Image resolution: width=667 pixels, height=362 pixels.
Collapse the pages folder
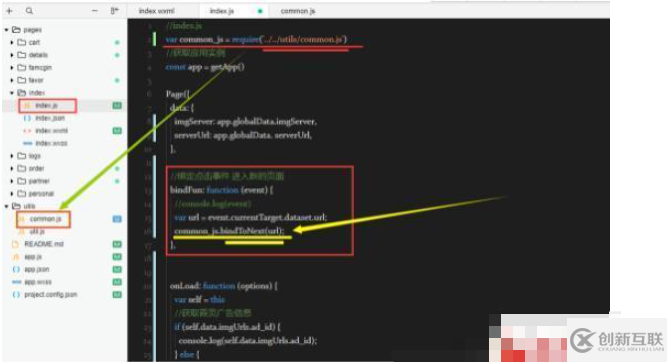click(6, 30)
